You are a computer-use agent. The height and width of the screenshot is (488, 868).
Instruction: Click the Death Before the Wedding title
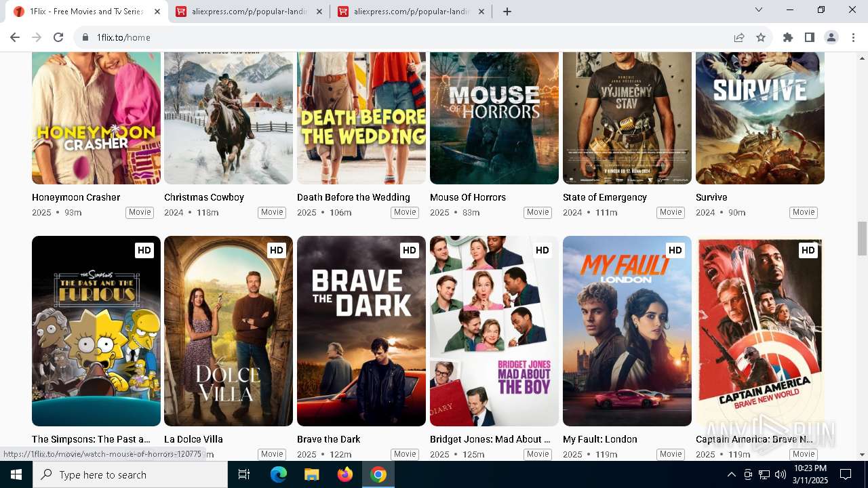(353, 197)
